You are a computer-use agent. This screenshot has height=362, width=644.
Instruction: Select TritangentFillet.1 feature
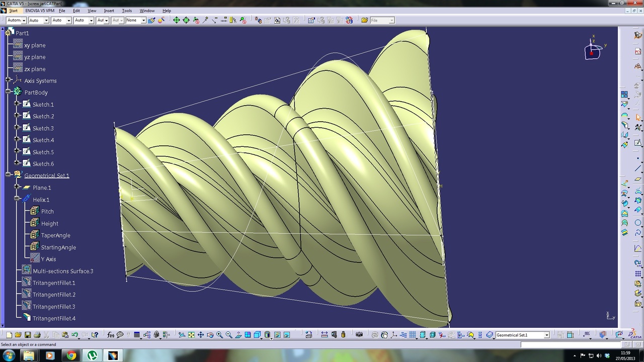pos(54,283)
